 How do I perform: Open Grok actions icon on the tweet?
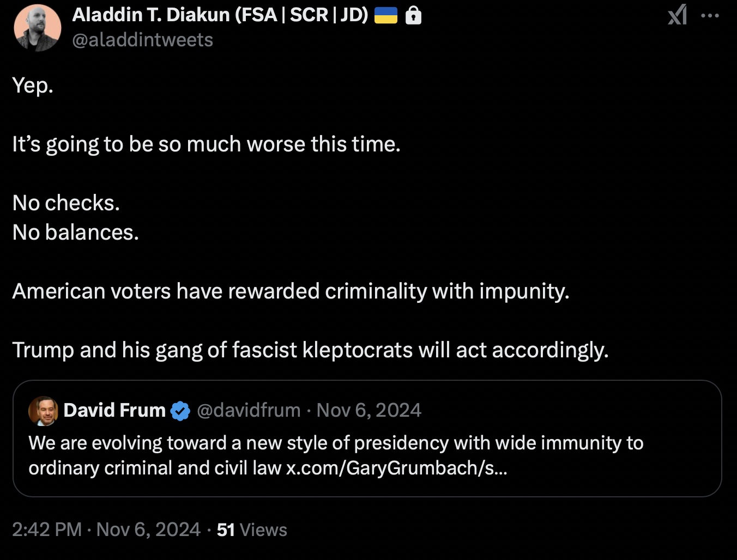pos(678,15)
